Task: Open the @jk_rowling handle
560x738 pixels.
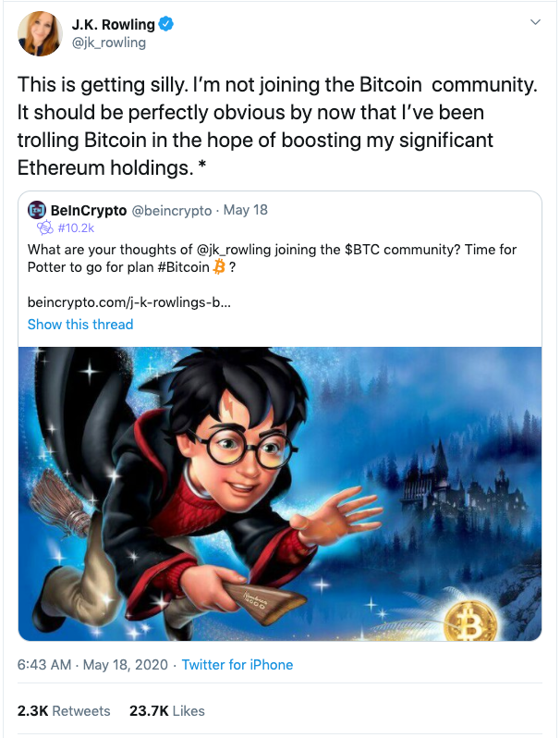Action: tap(109, 43)
